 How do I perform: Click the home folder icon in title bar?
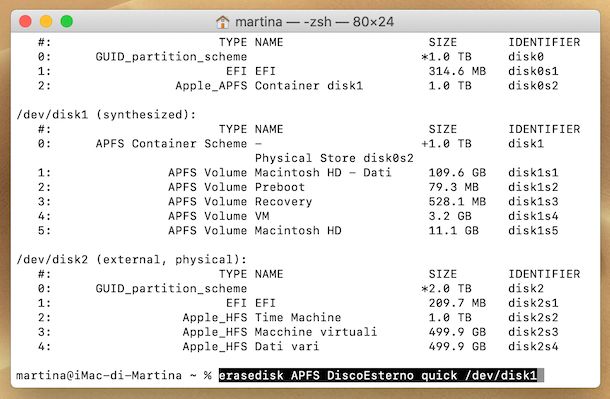click(223, 22)
